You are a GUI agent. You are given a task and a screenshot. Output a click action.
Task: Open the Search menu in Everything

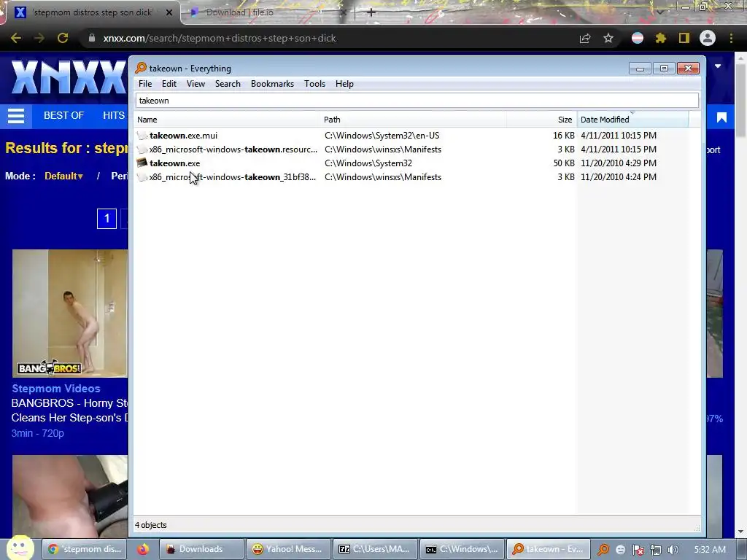click(228, 84)
